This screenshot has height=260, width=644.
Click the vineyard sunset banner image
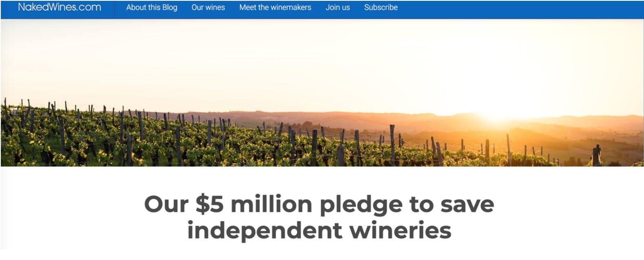(x=322, y=93)
